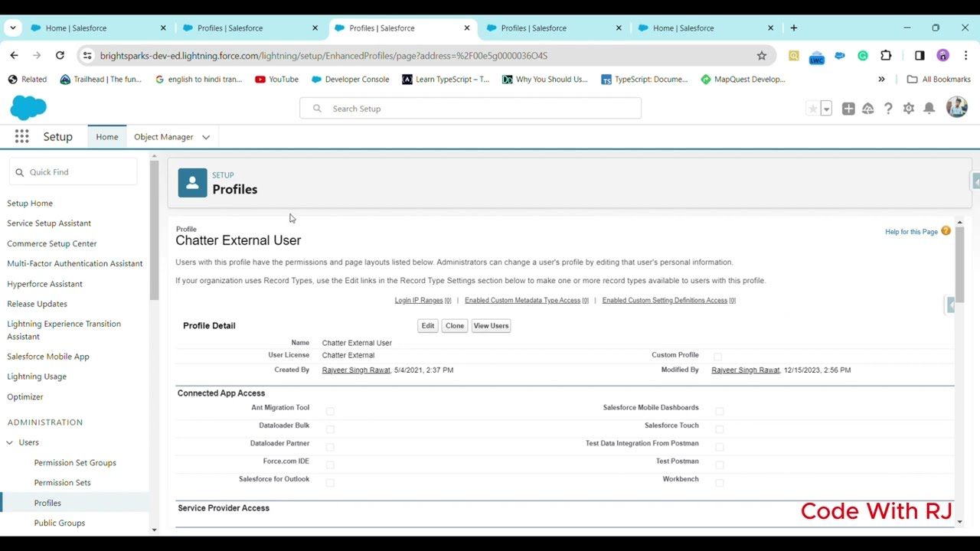Click browser forward arrow
This screenshot has width=980, height=551.
tap(37, 55)
